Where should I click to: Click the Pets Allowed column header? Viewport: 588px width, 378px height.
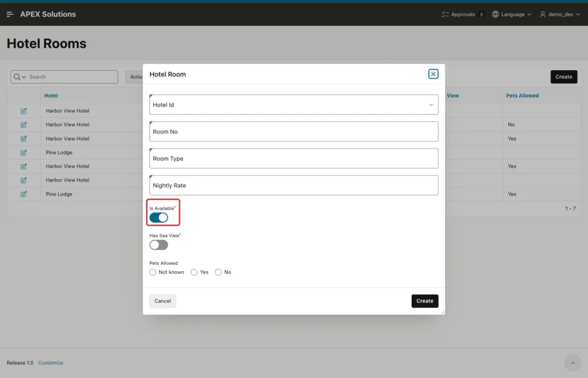(x=523, y=95)
